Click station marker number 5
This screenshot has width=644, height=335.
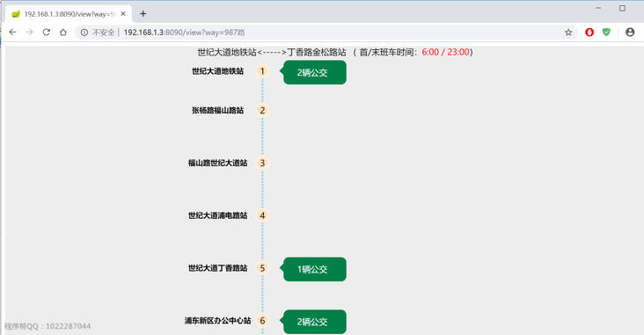(262, 268)
